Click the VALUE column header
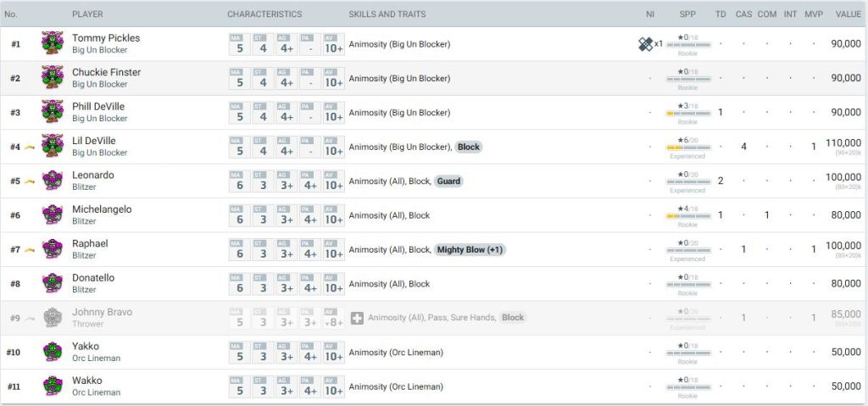The width and height of the screenshot is (868, 406). [x=848, y=14]
